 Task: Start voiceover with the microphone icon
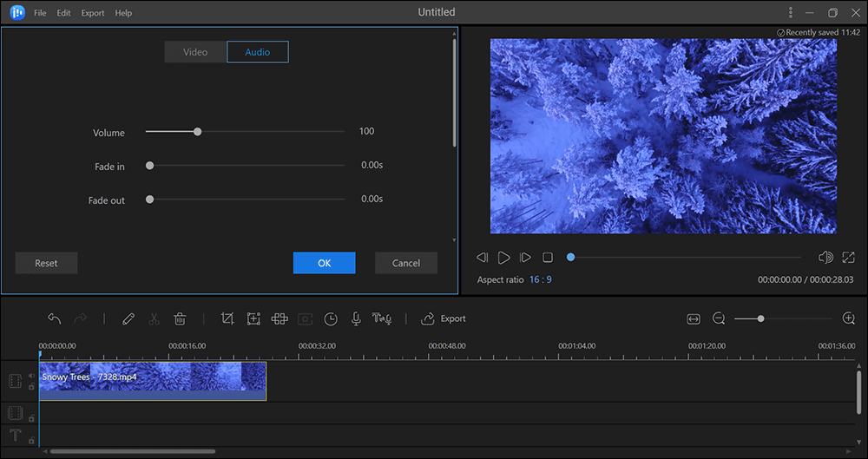point(356,318)
